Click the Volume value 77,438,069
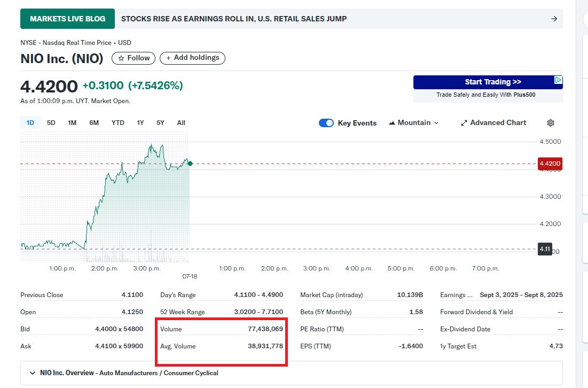The height and width of the screenshot is (388, 588). pyautogui.click(x=265, y=329)
